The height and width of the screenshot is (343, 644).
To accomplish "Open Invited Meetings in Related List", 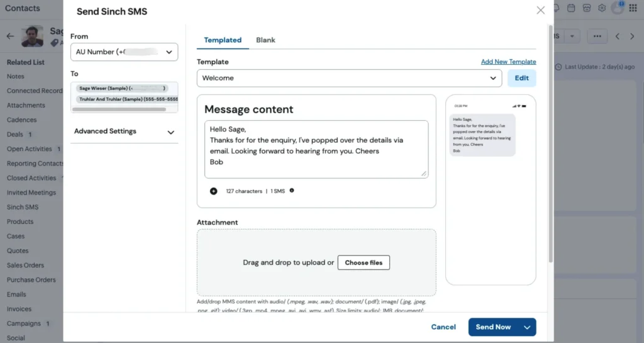I will point(31,193).
